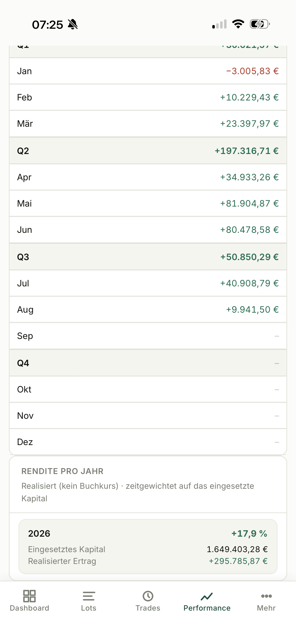Screen dimensions: 296x644
Task: Tap the battery charging icon
Action: click(260, 24)
